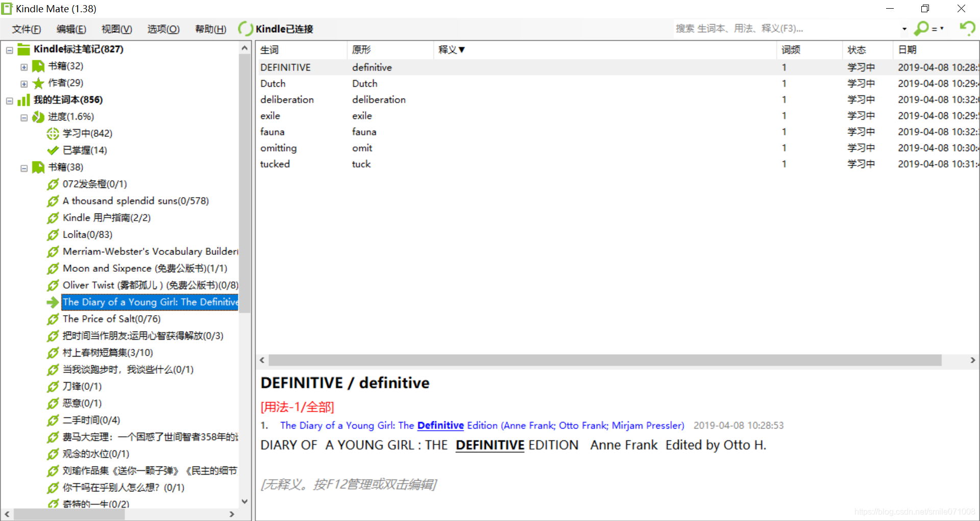Click the search 生词本 input field
980x521 pixels.
(786, 29)
